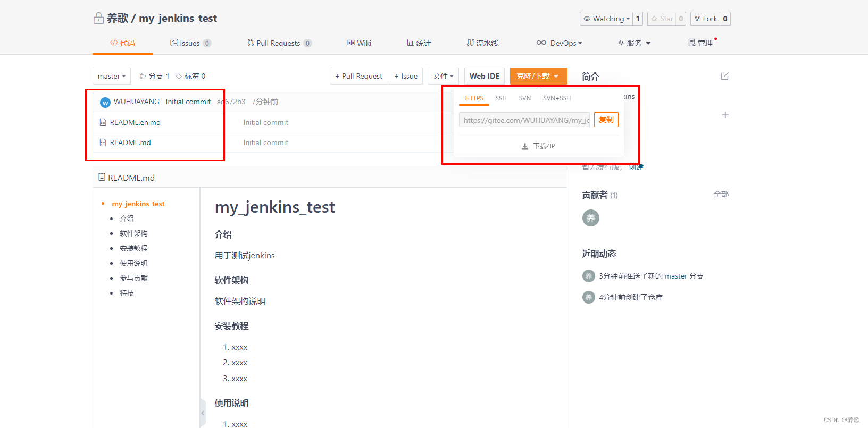Select the SVN clone tab
The height and width of the screenshot is (428, 868).
click(525, 98)
